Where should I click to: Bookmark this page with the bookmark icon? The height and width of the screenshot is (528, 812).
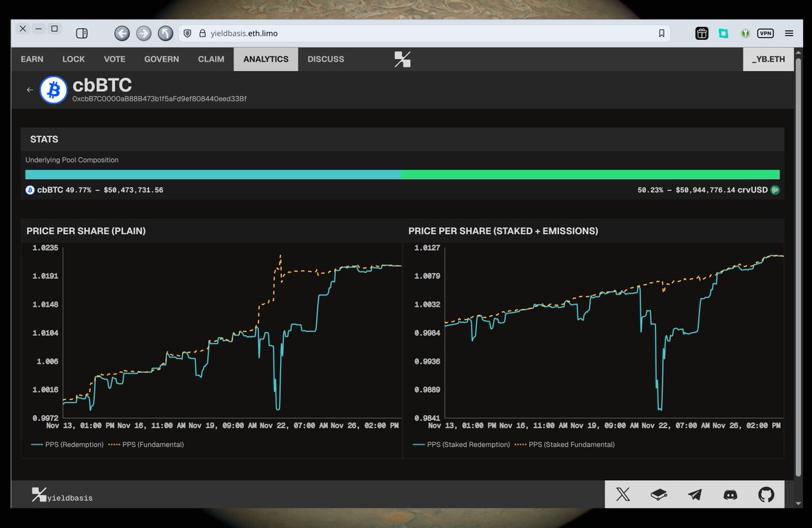coord(662,33)
